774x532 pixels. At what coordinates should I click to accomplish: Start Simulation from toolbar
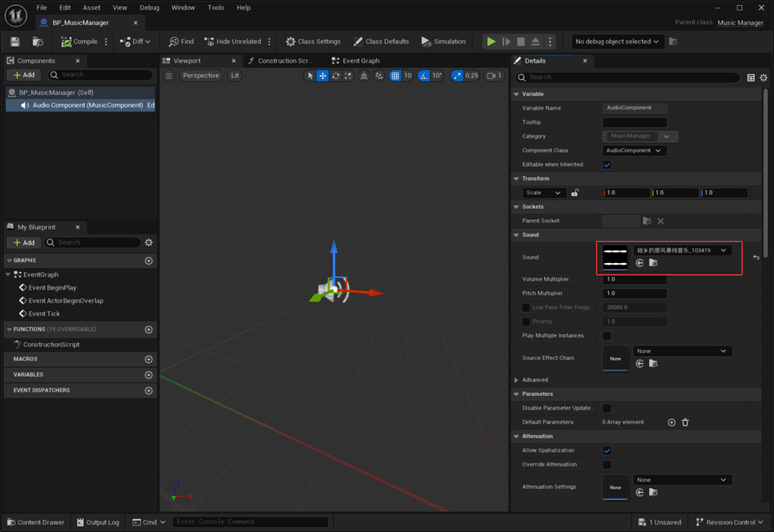(443, 42)
